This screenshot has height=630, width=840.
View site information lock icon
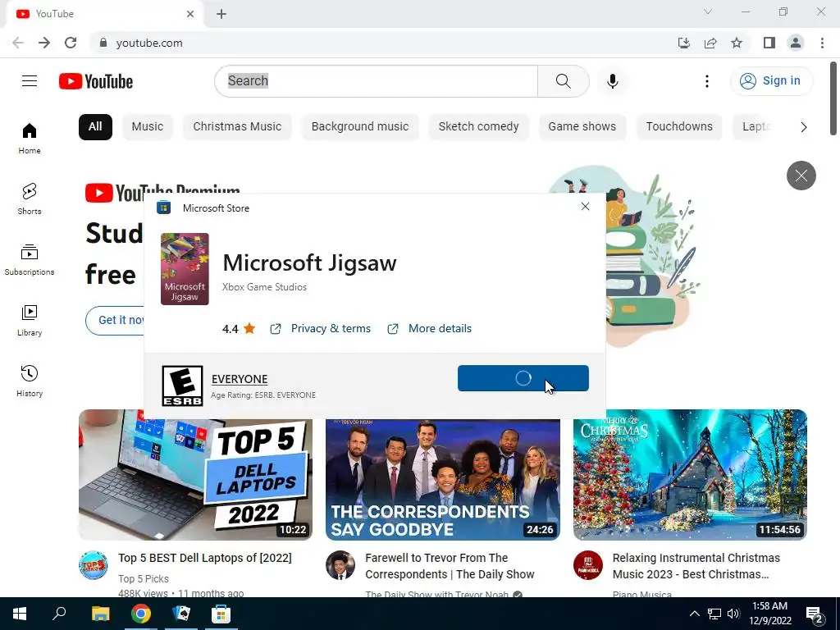(x=103, y=43)
